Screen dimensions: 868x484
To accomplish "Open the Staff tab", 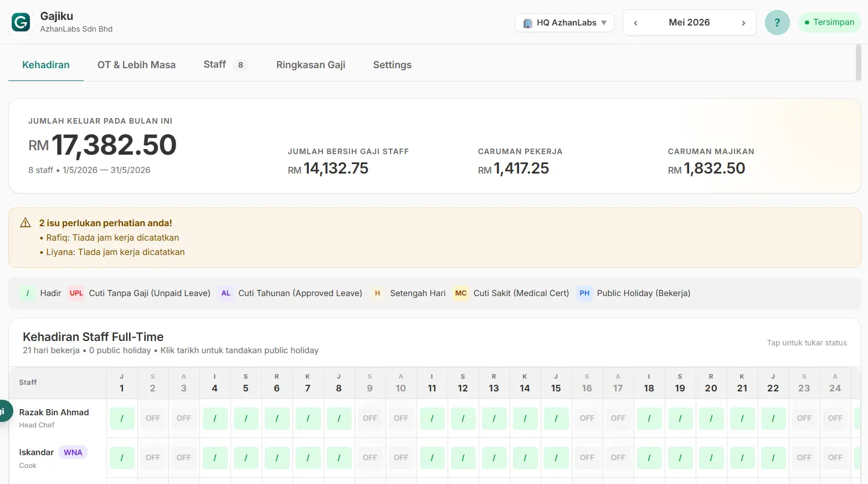I will tap(225, 65).
